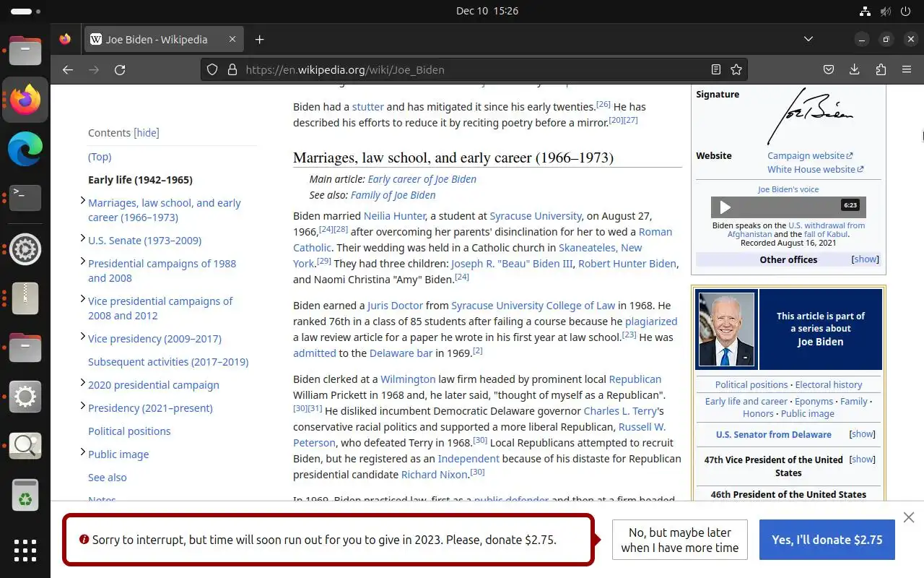The width and height of the screenshot is (924, 578).
Task: Show 47th Vice President series section
Action: (x=863, y=459)
